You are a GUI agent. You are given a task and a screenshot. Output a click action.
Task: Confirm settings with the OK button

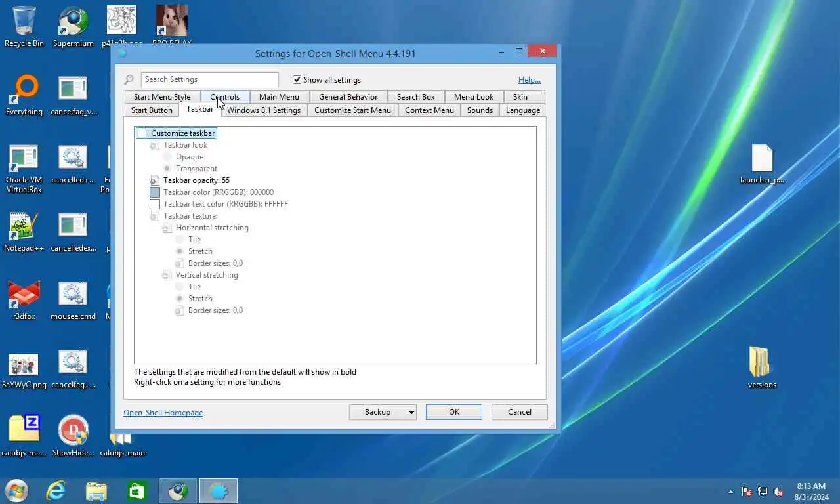(454, 412)
